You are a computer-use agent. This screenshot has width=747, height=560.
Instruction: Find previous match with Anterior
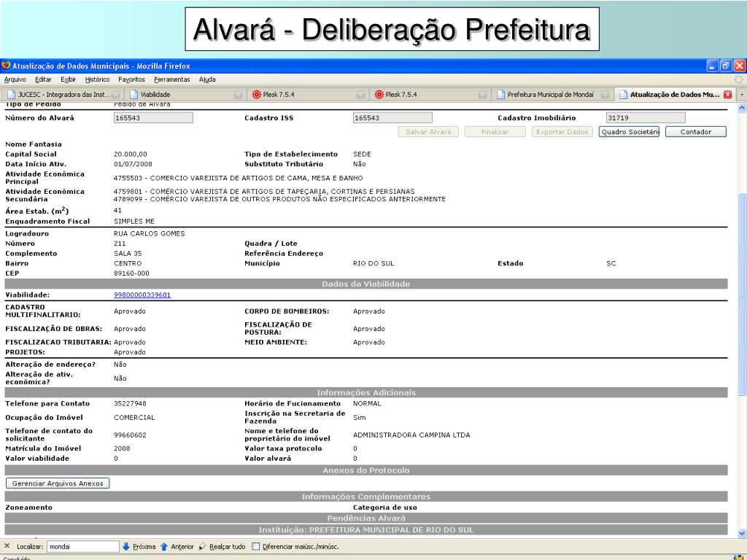(x=177, y=547)
